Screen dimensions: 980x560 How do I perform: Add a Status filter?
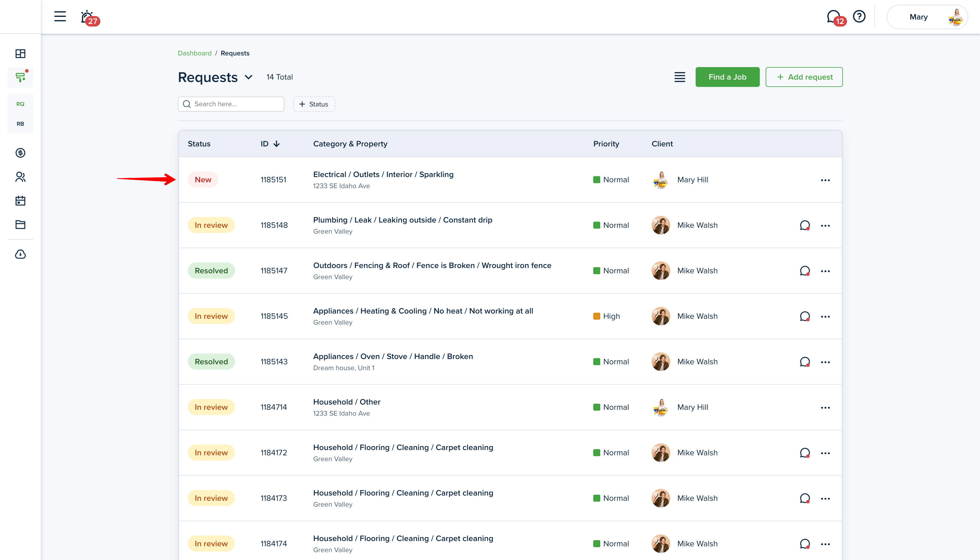point(314,104)
